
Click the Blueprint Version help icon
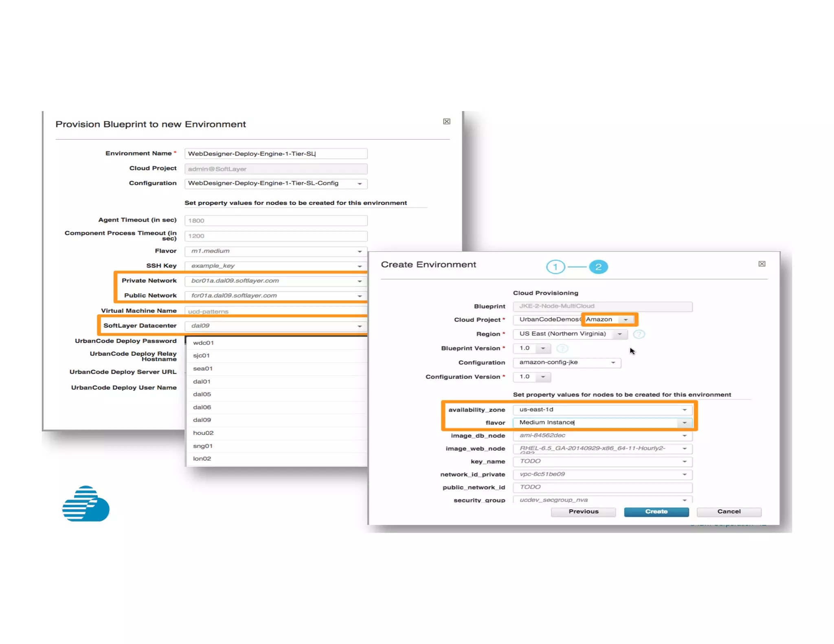pos(562,348)
